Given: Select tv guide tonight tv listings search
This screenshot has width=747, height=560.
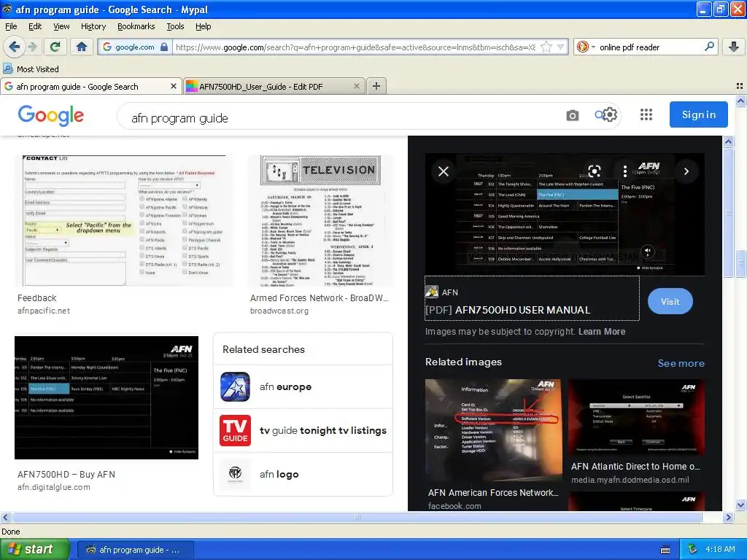Looking at the screenshot, I should (x=303, y=430).
